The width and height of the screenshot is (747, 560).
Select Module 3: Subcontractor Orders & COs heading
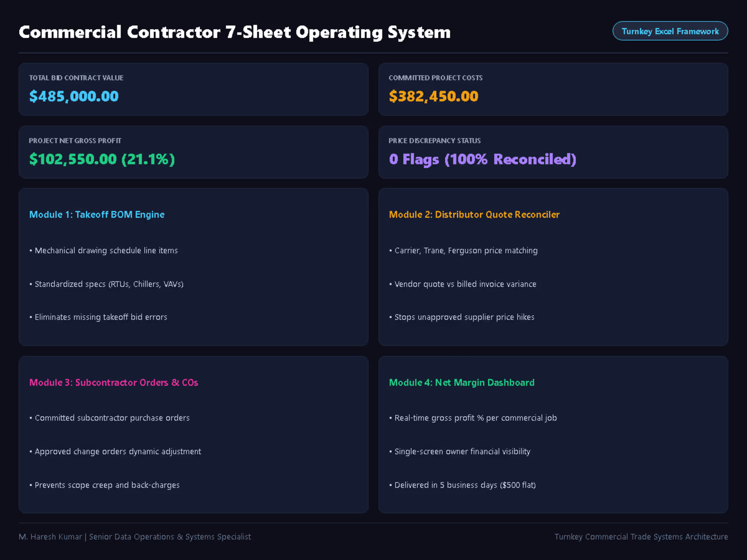tap(114, 382)
